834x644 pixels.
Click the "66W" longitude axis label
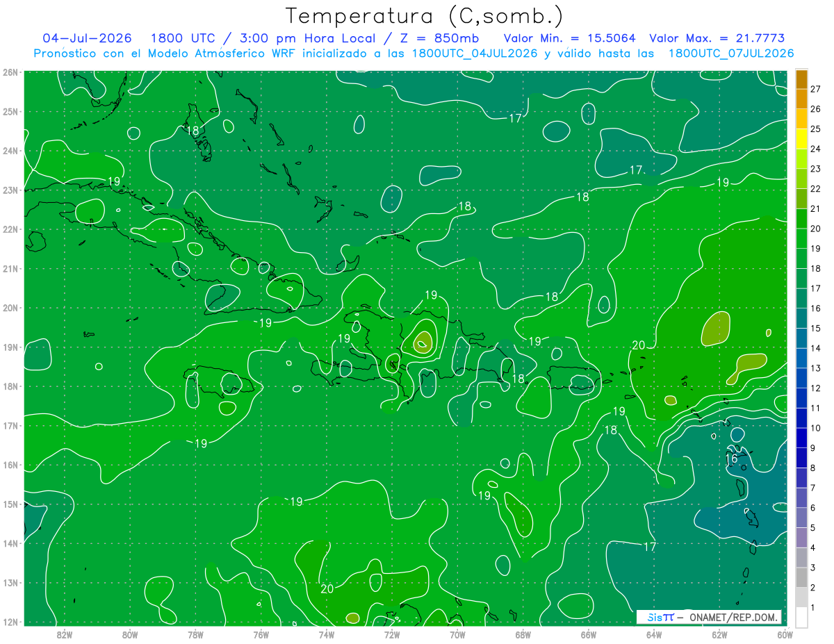(588, 634)
